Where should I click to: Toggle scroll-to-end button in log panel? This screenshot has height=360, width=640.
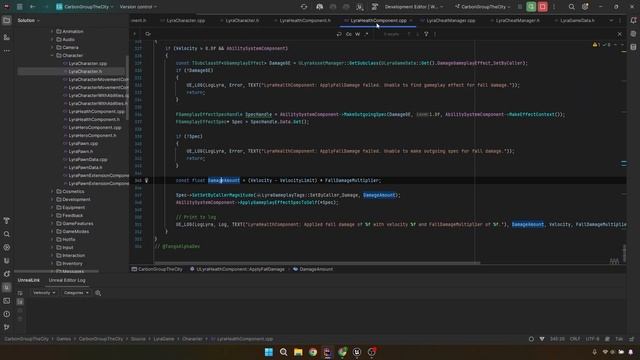pyautogui.click(x=20, y=302)
